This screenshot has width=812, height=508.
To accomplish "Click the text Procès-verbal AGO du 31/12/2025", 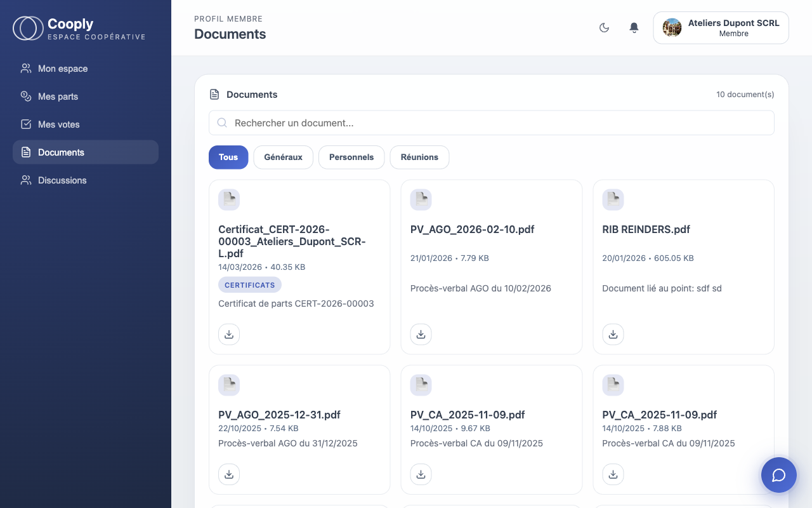I will pyautogui.click(x=288, y=443).
